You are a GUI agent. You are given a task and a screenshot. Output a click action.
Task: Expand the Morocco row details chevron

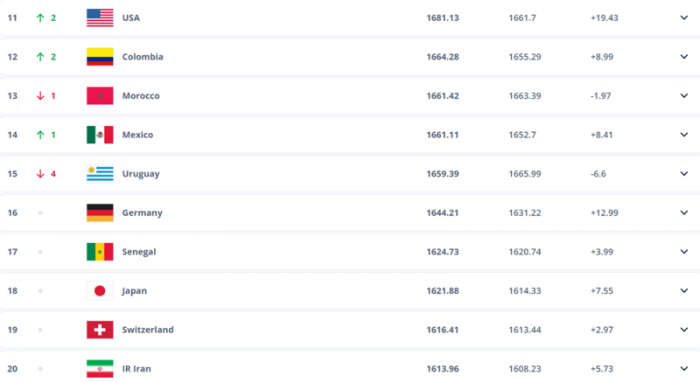pos(684,96)
